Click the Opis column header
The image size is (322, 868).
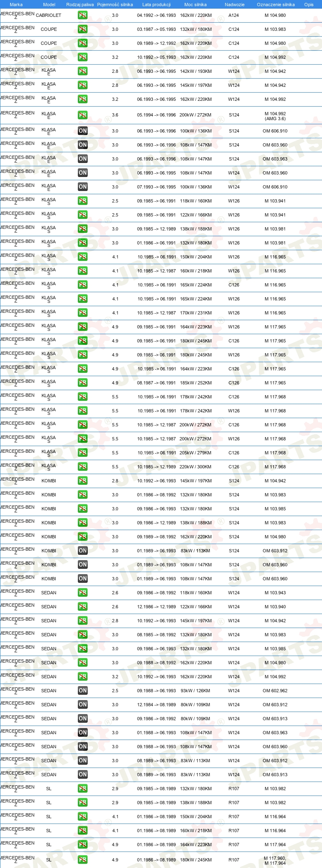pos(309,5)
